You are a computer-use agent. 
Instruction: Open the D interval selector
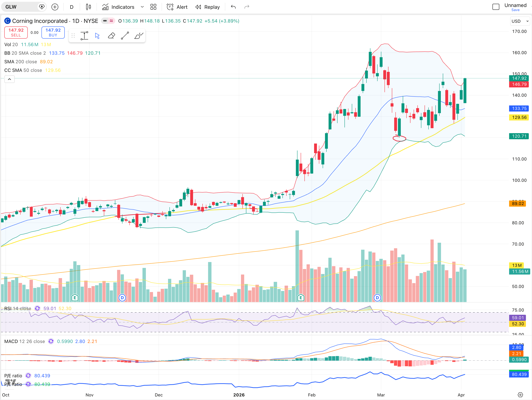tap(72, 7)
